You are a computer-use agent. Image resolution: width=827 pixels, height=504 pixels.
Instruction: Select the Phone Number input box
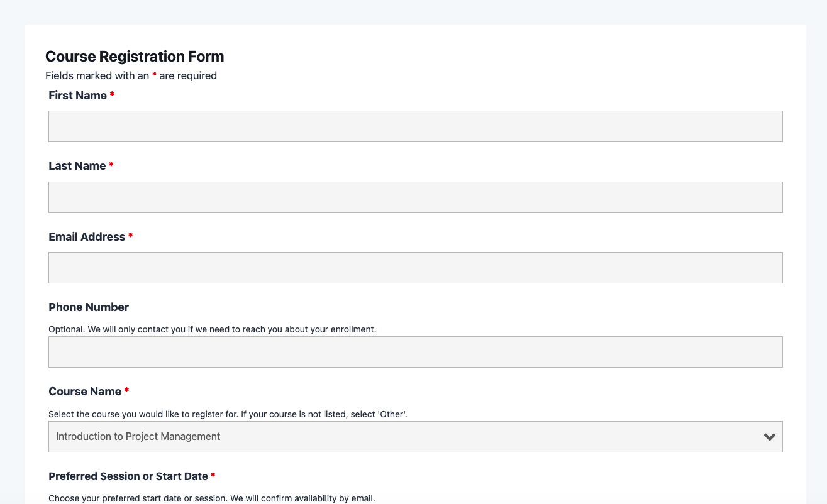click(x=415, y=352)
